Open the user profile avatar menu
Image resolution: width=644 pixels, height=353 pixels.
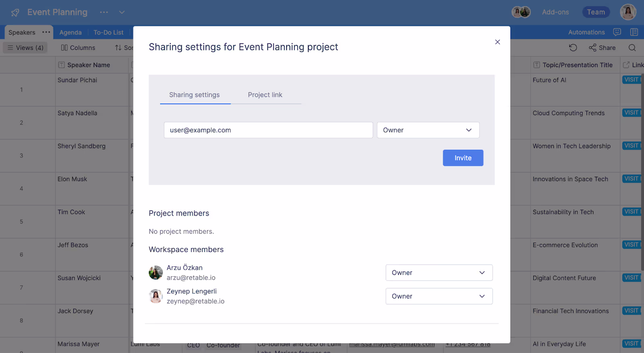(x=628, y=12)
